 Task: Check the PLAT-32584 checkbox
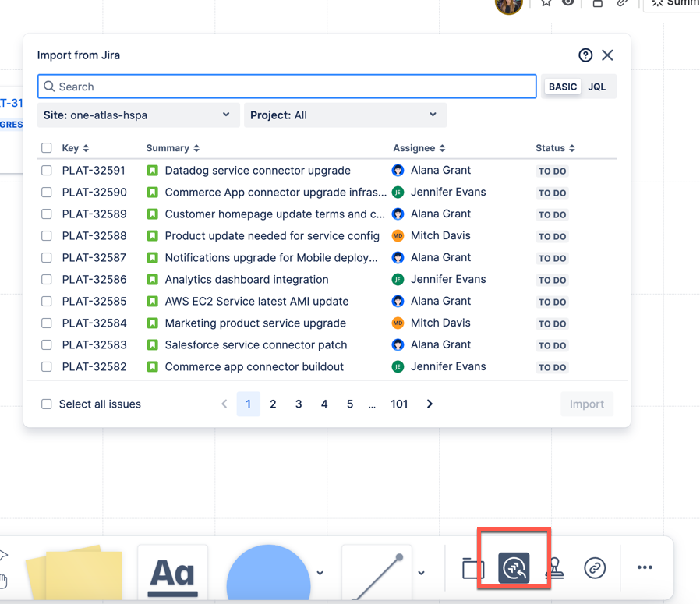47,323
